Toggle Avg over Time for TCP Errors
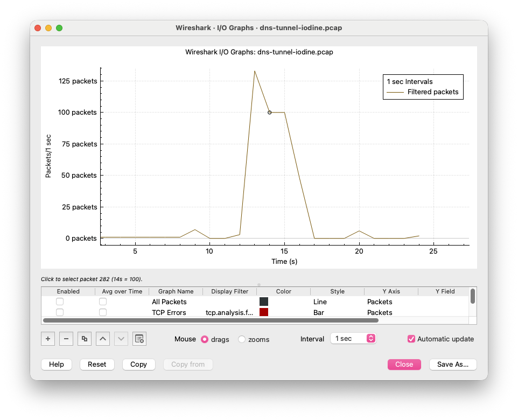This screenshot has width=518, height=420. click(103, 312)
